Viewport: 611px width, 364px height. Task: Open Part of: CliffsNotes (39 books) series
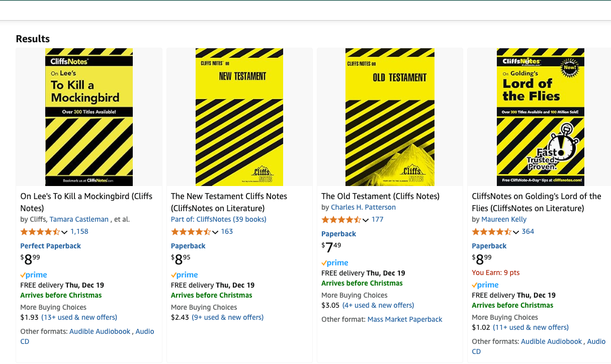pos(219,219)
